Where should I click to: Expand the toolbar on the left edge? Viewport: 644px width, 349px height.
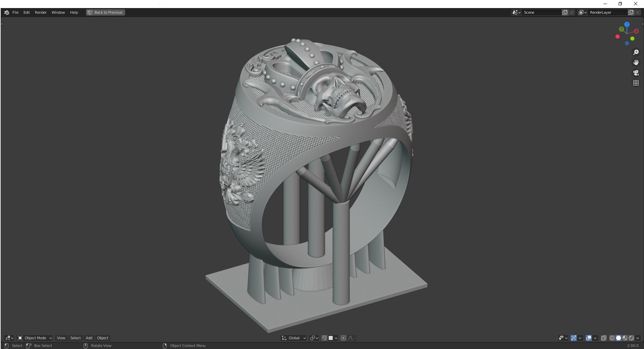(x=2, y=24)
